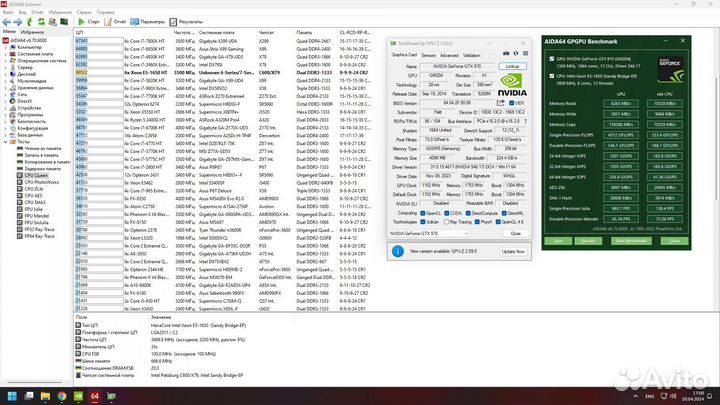Open the Сервис menu
This screenshot has width=720, height=405.
click(x=84, y=12)
